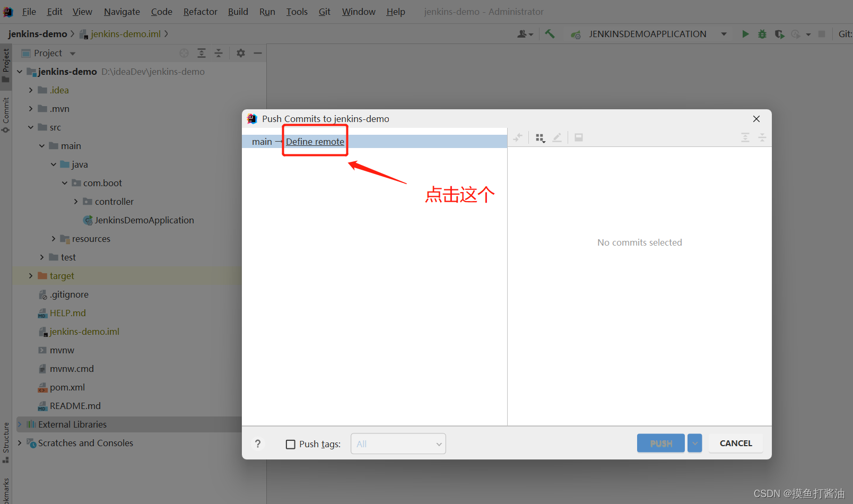Select README.md in project tree
The width and height of the screenshot is (853, 504).
(x=75, y=406)
